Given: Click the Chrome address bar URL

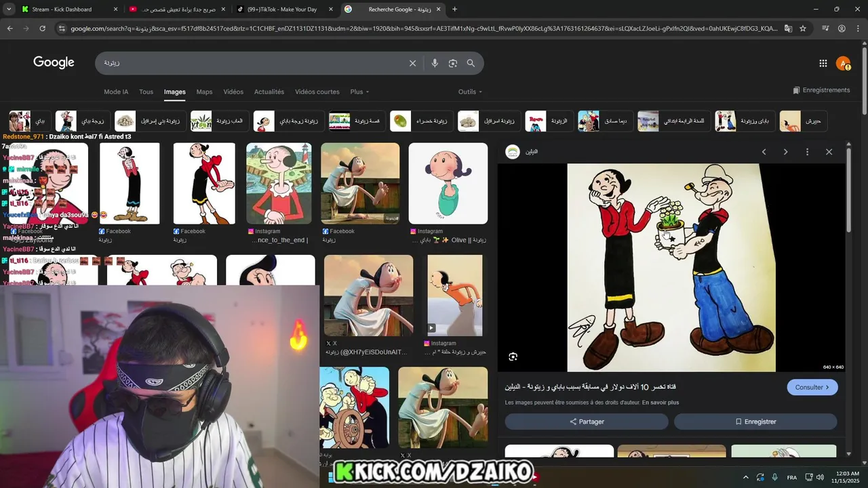Looking at the screenshot, I should [424, 28].
